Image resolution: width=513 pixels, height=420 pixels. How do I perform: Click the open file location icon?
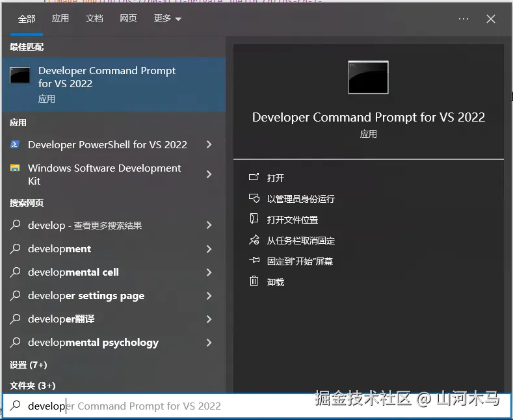coord(254,218)
